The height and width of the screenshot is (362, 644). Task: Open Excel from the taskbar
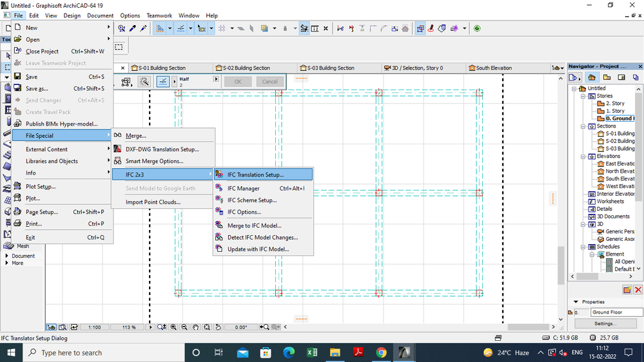pyautogui.click(x=312, y=352)
